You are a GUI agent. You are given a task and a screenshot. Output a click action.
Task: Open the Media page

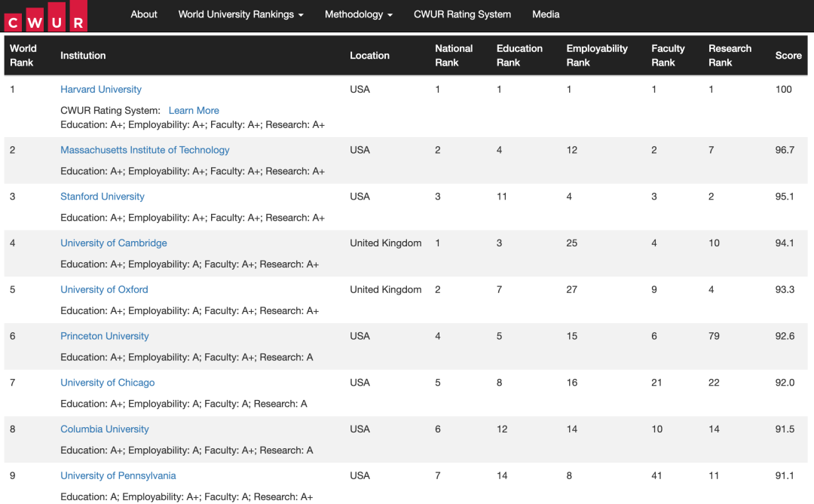pos(546,14)
